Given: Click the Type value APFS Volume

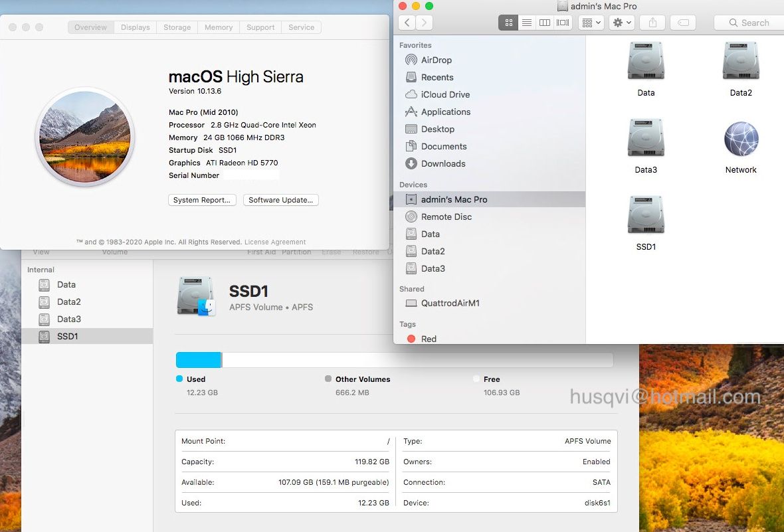Looking at the screenshot, I should pyautogui.click(x=587, y=441).
